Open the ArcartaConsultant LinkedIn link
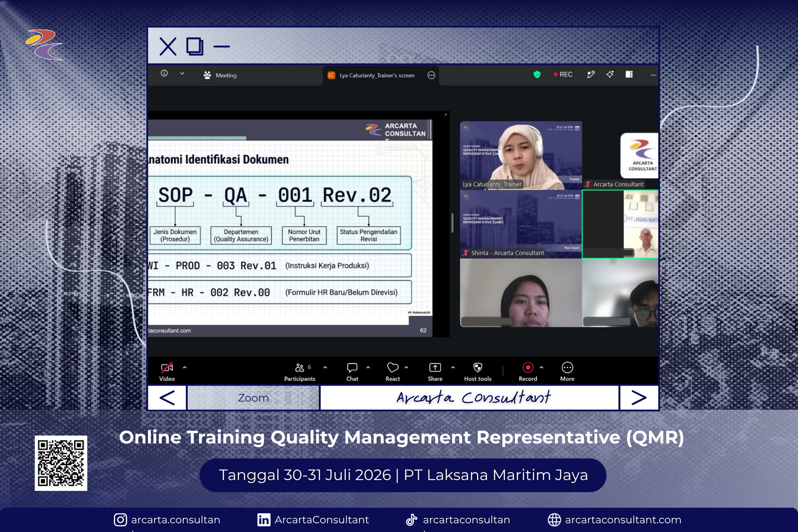The width and height of the screenshot is (798, 532). (x=322, y=520)
